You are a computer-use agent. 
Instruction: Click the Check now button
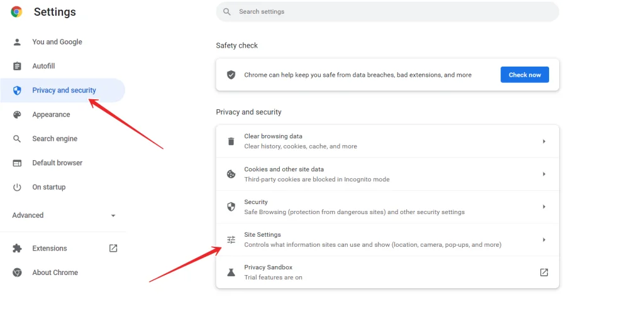[x=525, y=75]
